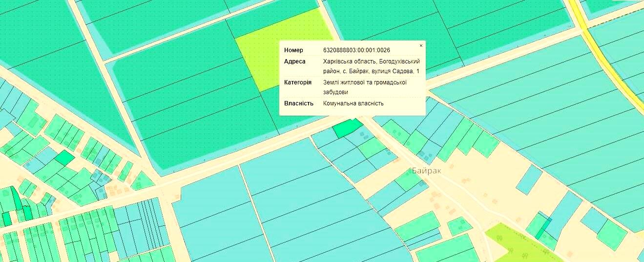Close the parcel information popup

pyautogui.click(x=421, y=46)
